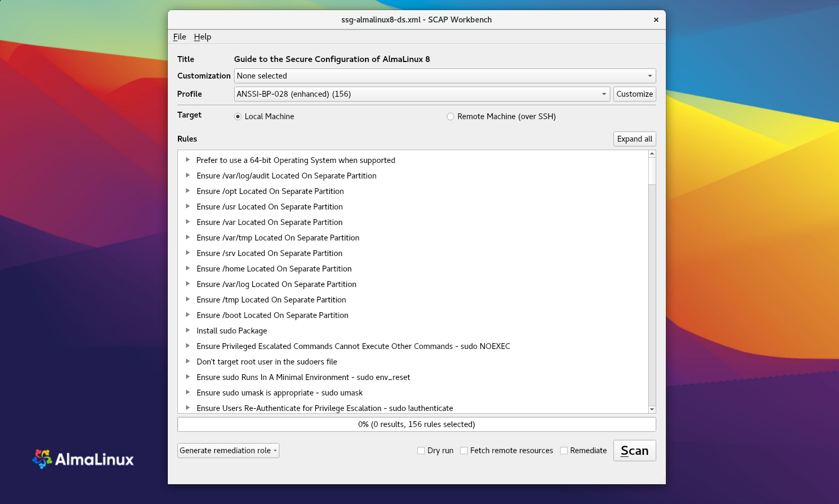Image resolution: width=839 pixels, height=504 pixels.
Task: Open the Help menu
Action: point(203,37)
